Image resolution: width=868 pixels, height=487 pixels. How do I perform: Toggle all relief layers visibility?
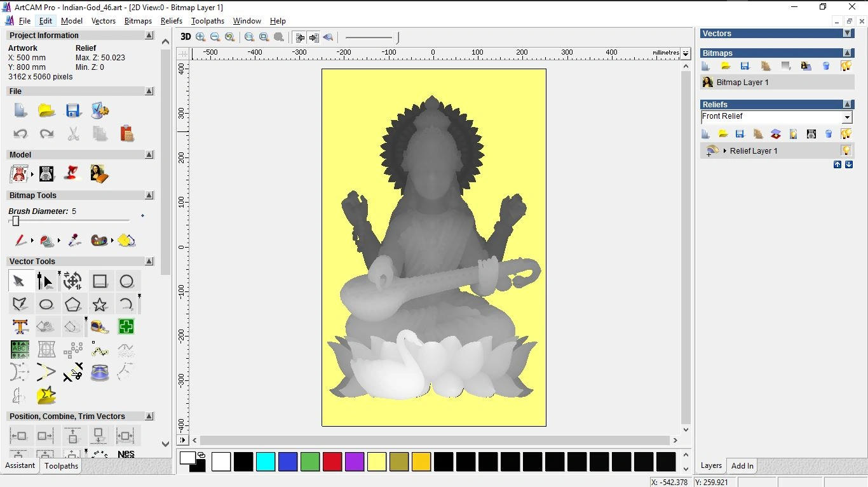pyautogui.click(x=846, y=133)
